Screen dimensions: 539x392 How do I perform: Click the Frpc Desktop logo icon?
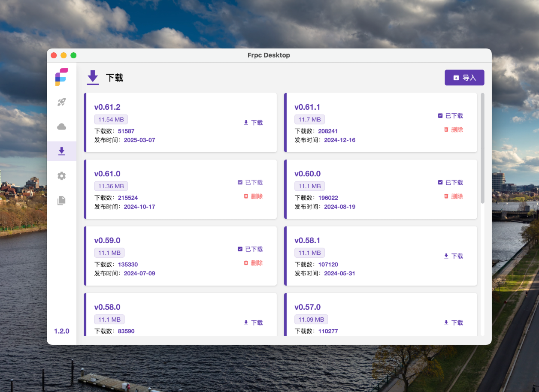[61, 77]
